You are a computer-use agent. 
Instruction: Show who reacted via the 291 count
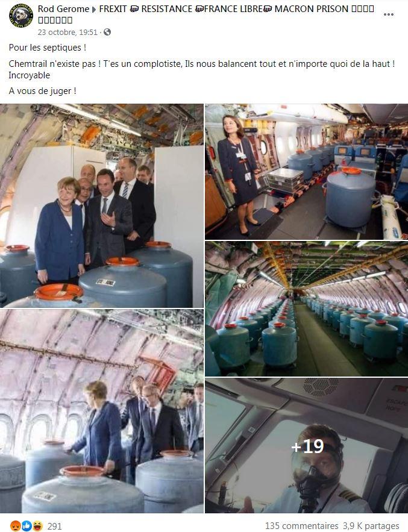(54, 526)
